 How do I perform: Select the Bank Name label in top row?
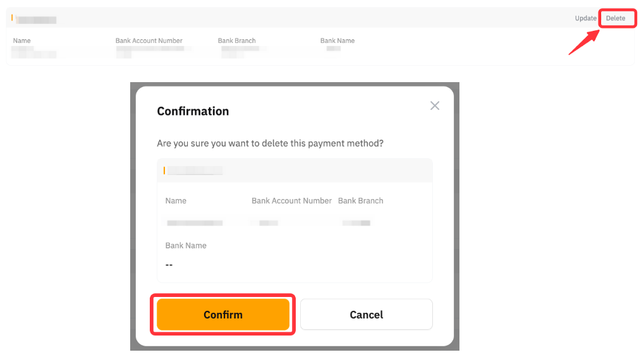tap(337, 40)
